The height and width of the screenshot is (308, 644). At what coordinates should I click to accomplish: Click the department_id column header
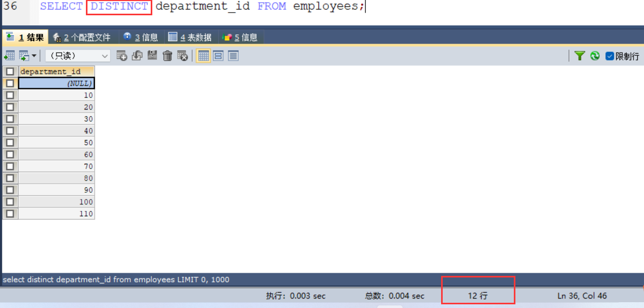(x=56, y=71)
